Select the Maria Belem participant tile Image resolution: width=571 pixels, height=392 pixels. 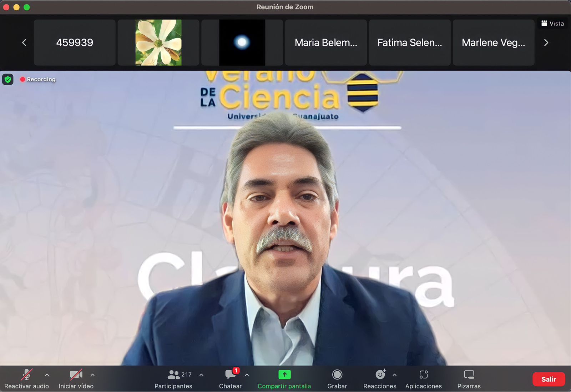[x=326, y=42]
